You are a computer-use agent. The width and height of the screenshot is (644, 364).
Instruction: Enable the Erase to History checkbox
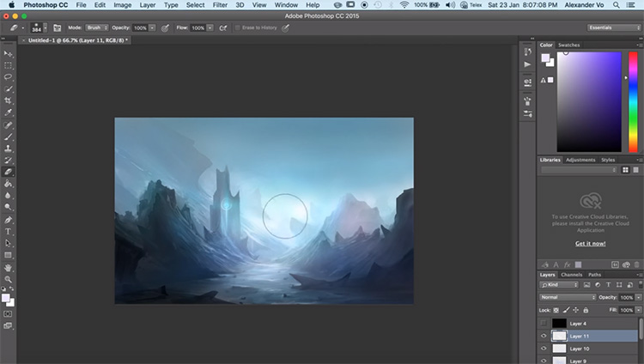point(237,28)
